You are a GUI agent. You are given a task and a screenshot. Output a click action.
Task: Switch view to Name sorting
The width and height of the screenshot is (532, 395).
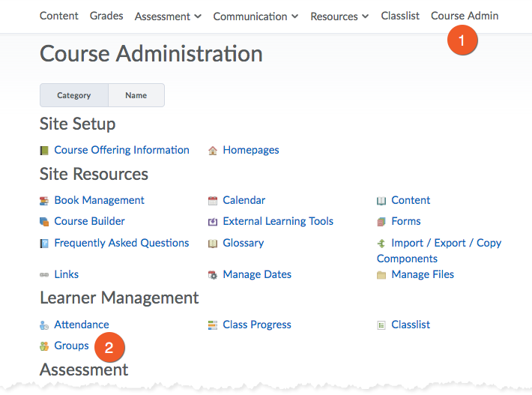[136, 95]
